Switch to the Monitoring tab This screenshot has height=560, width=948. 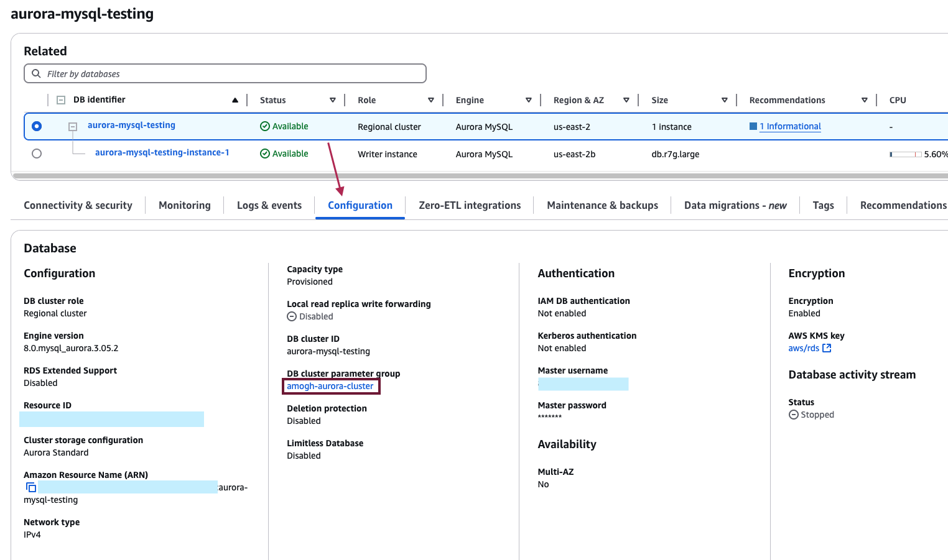tap(184, 205)
